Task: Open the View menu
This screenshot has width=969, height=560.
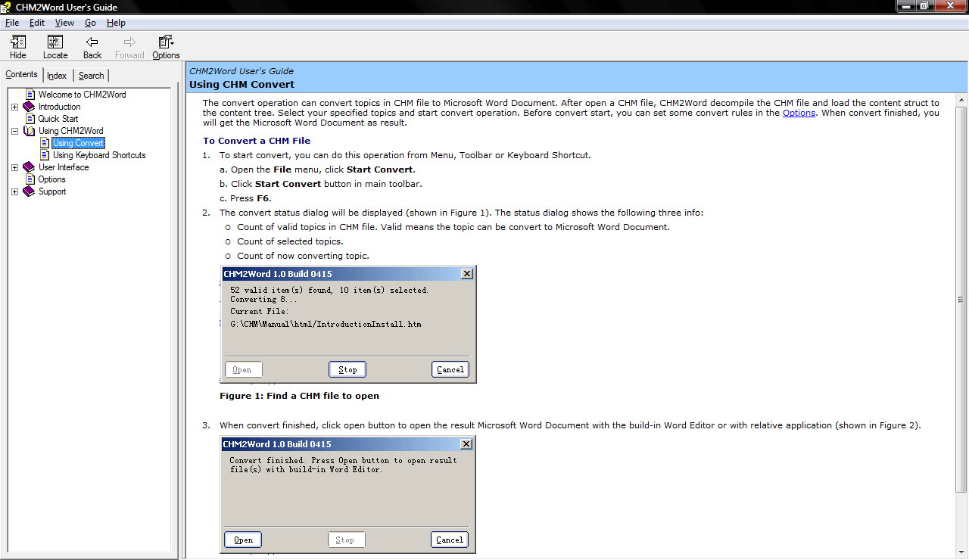Action: (x=64, y=23)
